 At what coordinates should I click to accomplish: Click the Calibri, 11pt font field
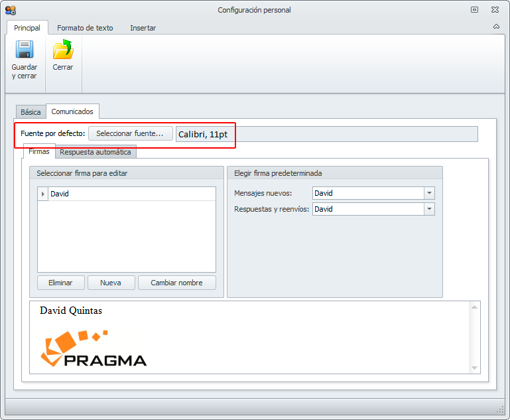pyautogui.click(x=326, y=135)
